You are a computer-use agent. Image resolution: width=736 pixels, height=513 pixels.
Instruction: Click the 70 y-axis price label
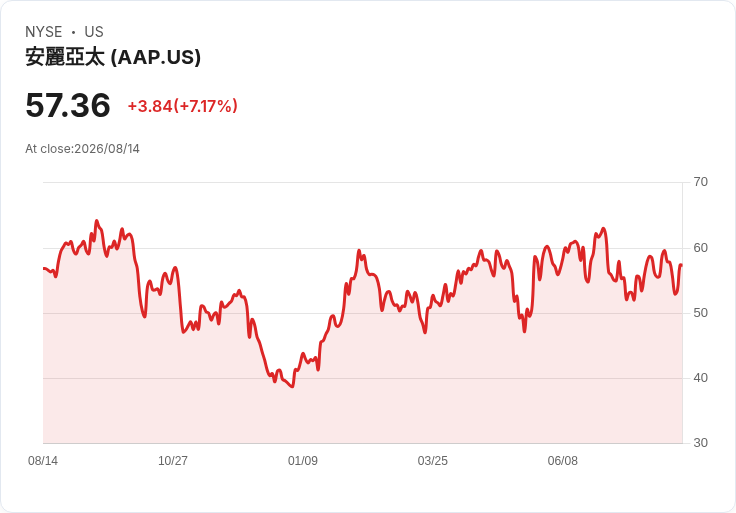tap(700, 182)
